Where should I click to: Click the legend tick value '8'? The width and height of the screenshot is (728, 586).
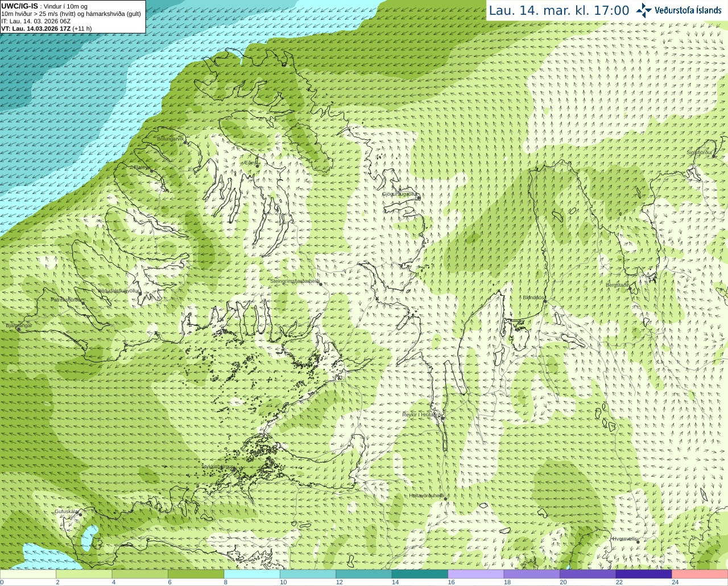pyautogui.click(x=226, y=582)
